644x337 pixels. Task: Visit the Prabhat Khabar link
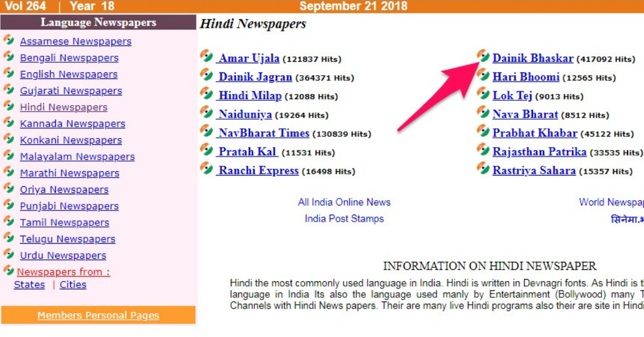click(535, 134)
